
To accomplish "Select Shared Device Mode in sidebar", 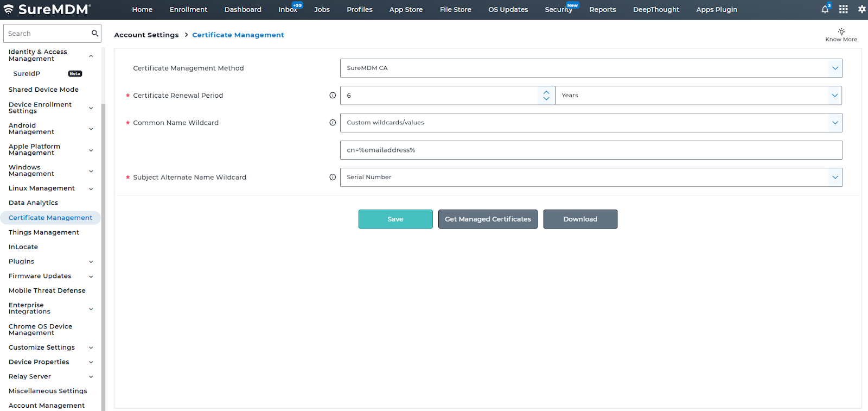I will coord(43,90).
